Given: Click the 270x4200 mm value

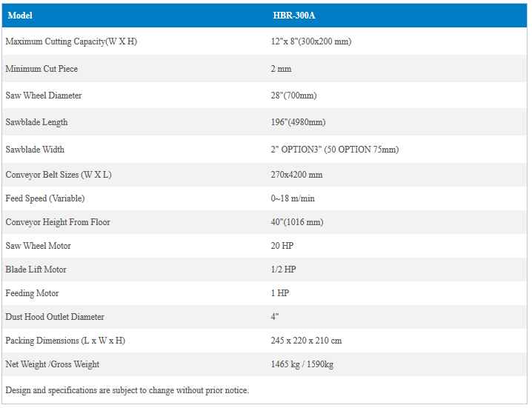Looking at the screenshot, I should pyautogui.click(x=297, y=175).
